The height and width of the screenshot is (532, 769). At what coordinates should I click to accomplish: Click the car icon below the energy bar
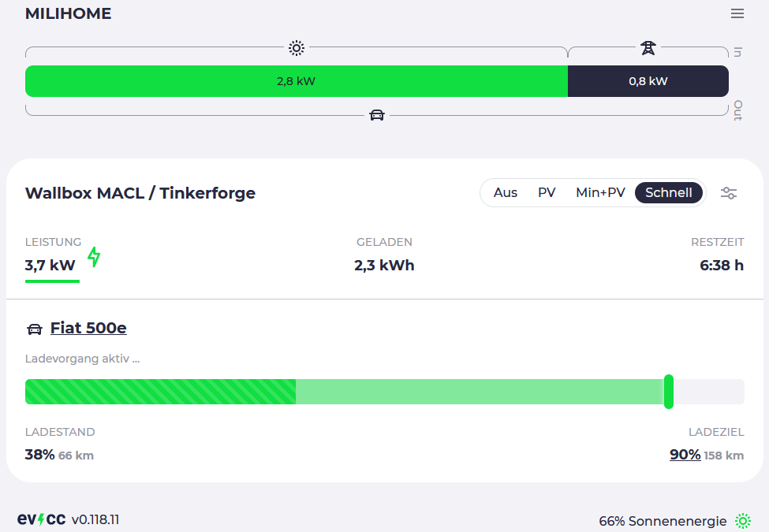tap(377, 115)
